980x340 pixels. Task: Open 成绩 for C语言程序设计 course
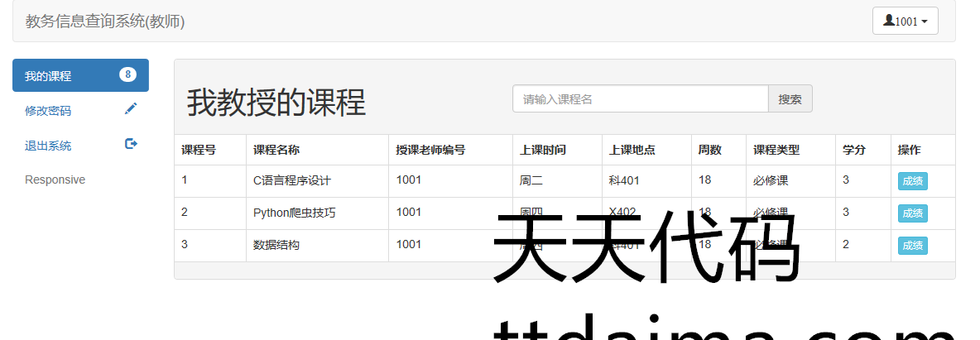click(912, 181)
